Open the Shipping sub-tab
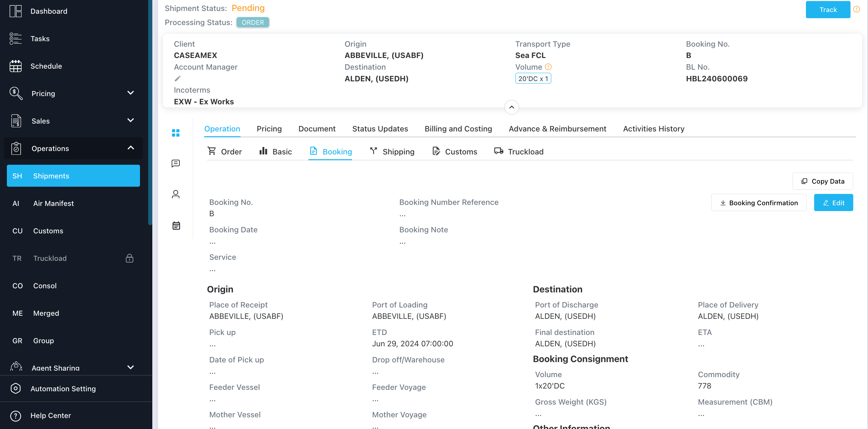The image size is (868, 429). 392,152
